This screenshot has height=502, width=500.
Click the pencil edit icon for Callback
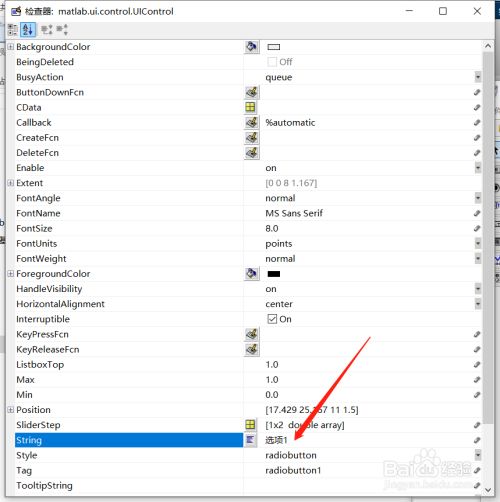(x=477, y=122)
